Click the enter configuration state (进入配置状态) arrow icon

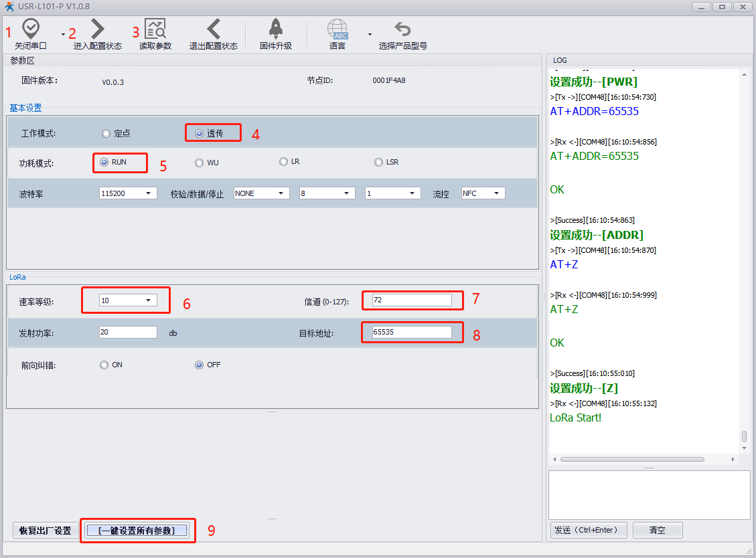click(98, 29)
